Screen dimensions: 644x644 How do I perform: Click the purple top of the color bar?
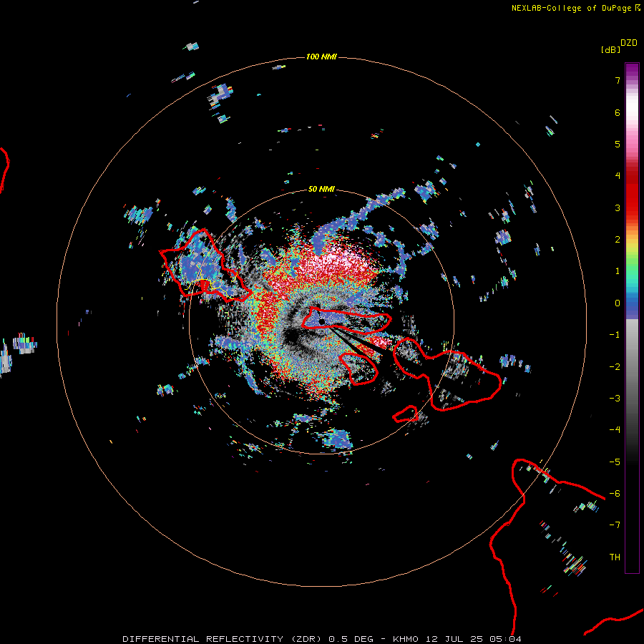point(632,69)
